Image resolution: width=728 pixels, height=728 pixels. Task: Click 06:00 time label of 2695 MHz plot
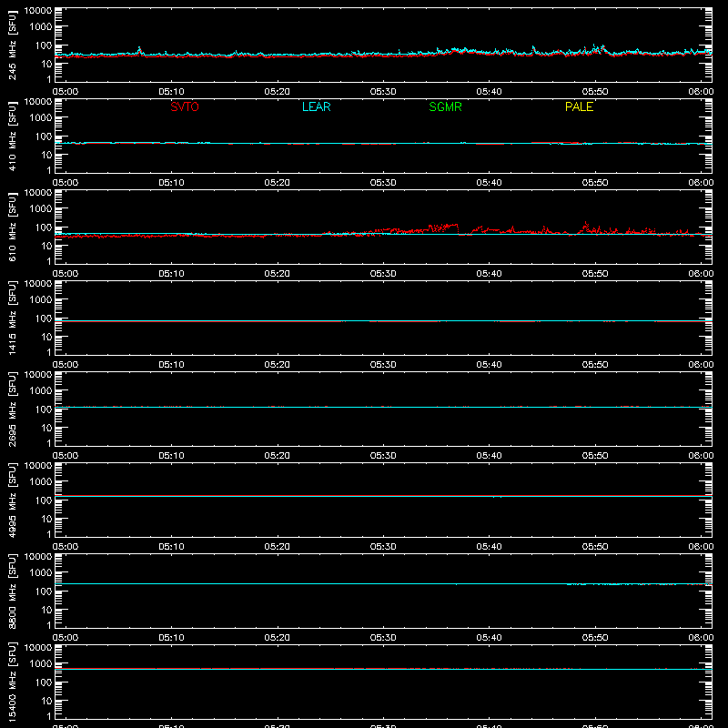click(701, 456)
